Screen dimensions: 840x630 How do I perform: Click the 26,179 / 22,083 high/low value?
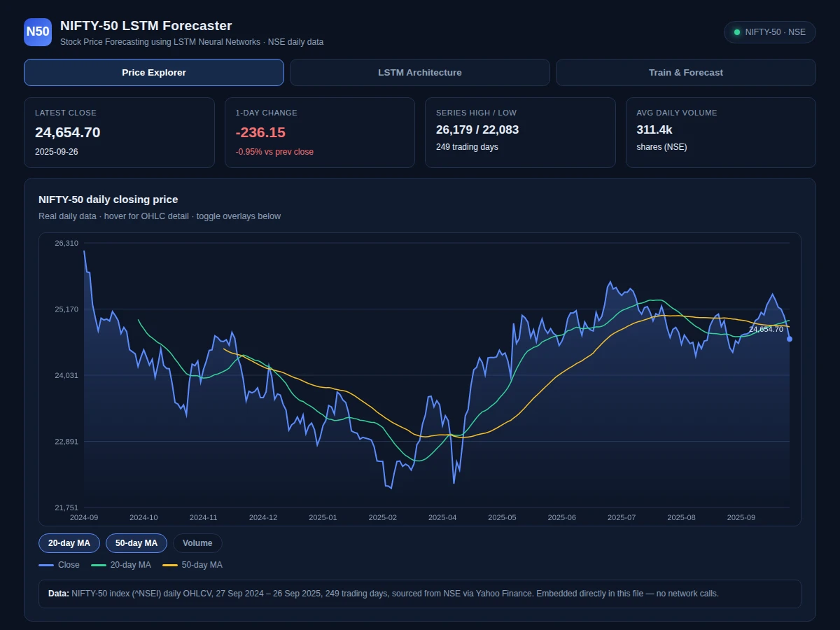477,129
